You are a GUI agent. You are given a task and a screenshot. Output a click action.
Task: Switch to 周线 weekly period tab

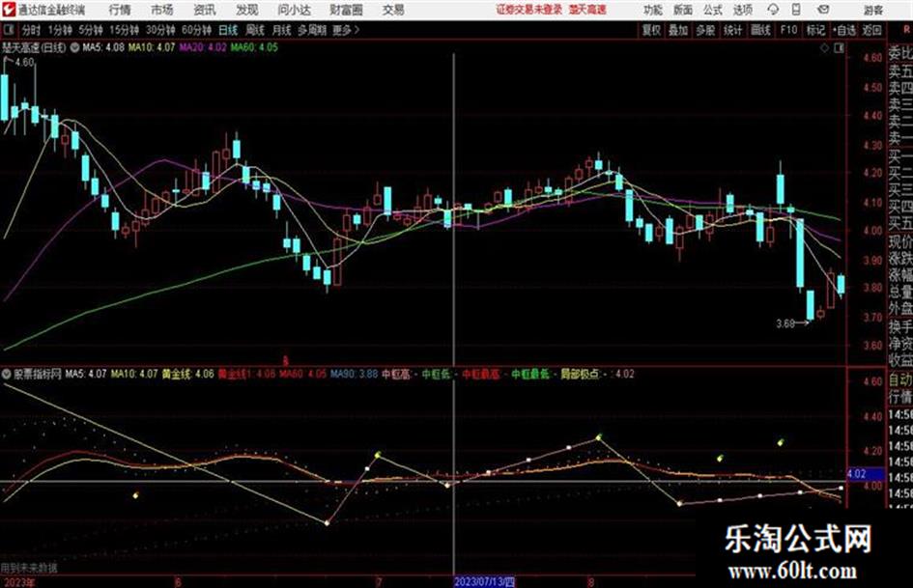(x=255, y=30)
